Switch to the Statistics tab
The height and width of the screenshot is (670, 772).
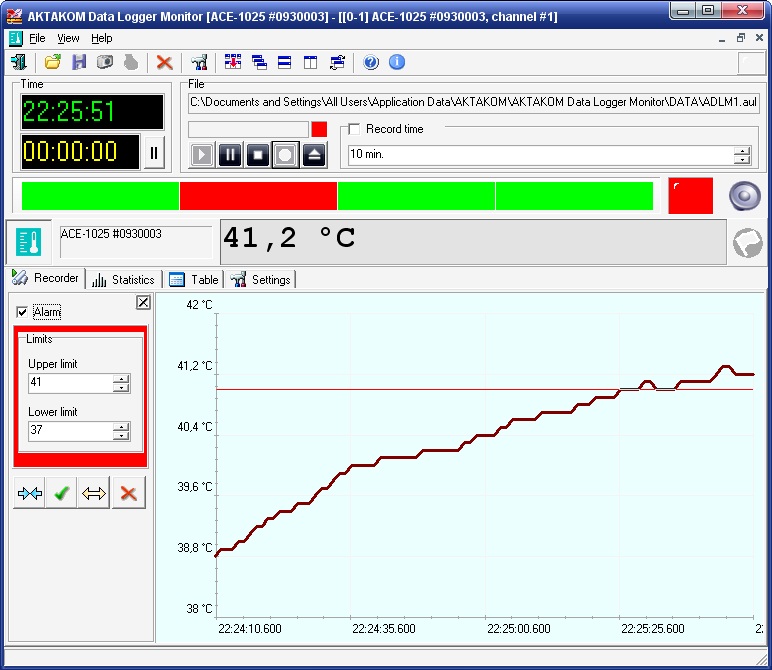point(124,280)
